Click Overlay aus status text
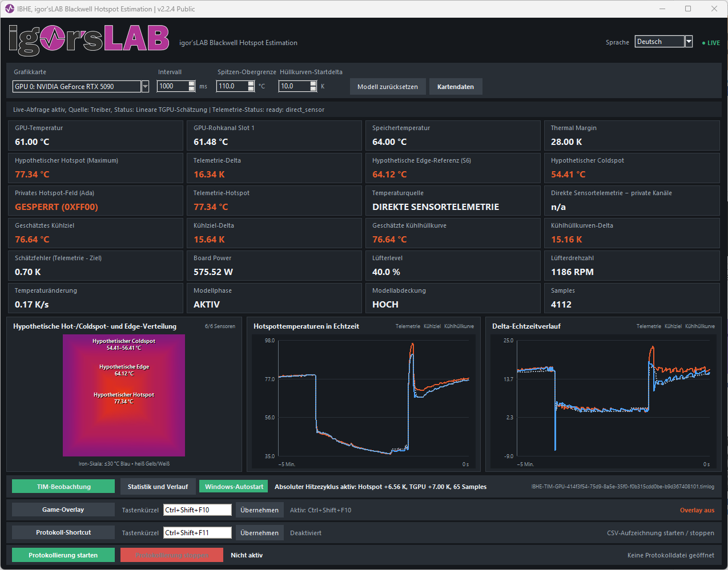Image resolution: width=728 pixels, height=570 pixels. click(697, 510)
